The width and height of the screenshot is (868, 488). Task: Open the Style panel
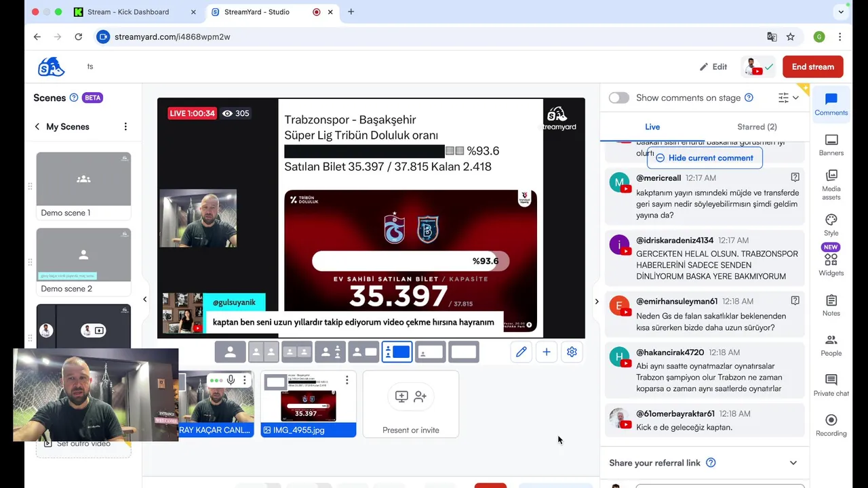pos(831,225)
